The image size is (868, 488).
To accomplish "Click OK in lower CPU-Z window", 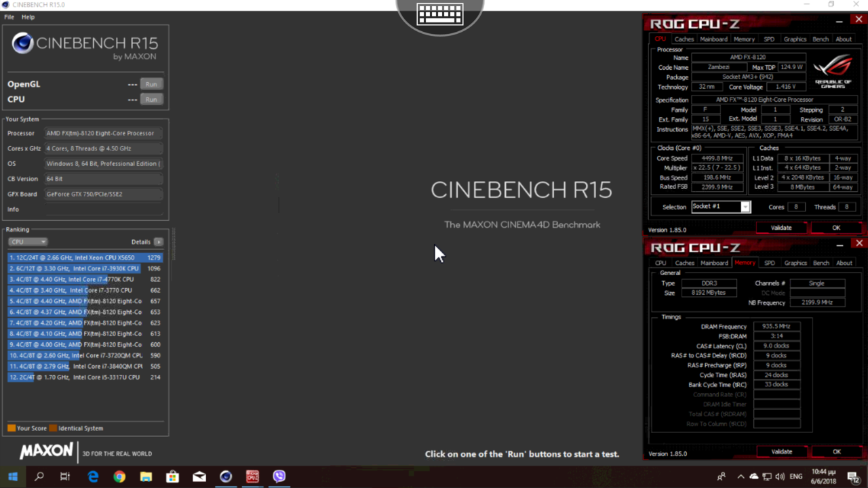I will point(837,451).
